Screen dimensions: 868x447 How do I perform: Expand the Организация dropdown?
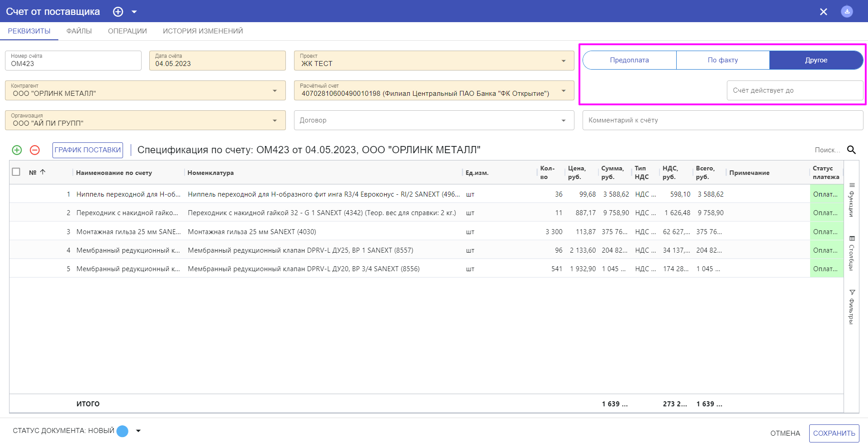(x=275, y=121)
